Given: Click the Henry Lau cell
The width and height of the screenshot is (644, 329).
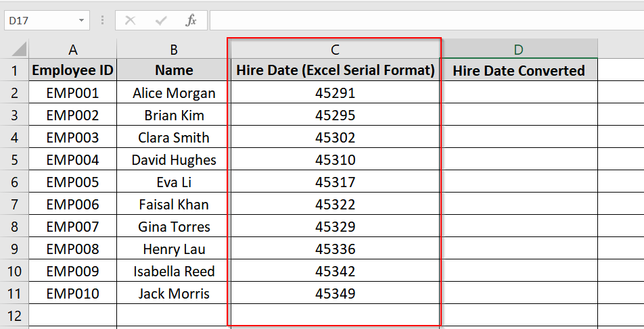Looking at the screenshot, I should pyautogui.click(x=174, y=248).
